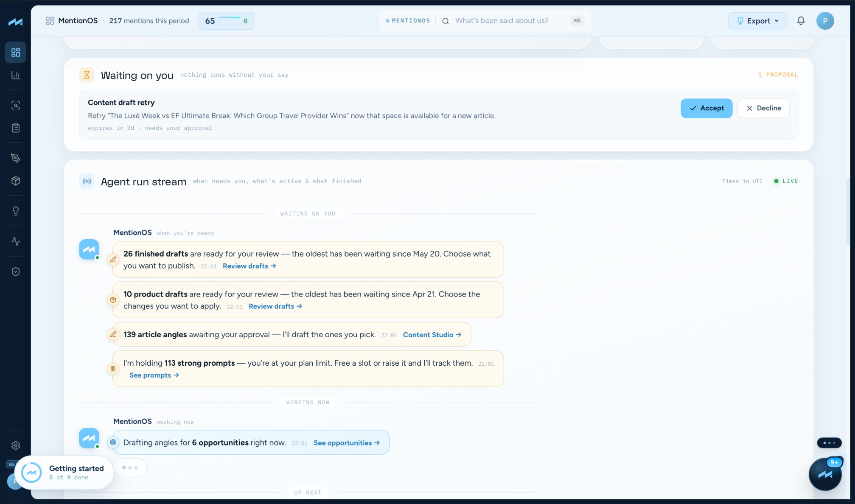The image size is (855, 504).
Task: Click the "6 opportunities" bold text
Action: tap(220, 442)
